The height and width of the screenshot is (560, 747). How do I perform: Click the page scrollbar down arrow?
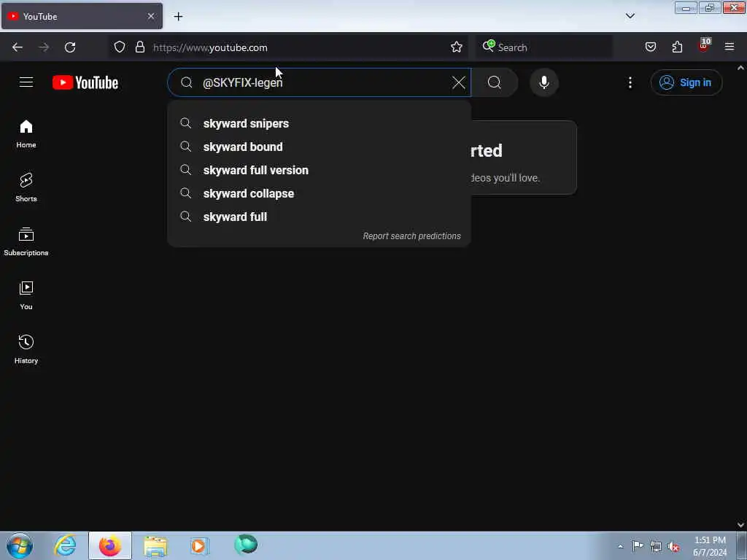[x=741, y=525]
